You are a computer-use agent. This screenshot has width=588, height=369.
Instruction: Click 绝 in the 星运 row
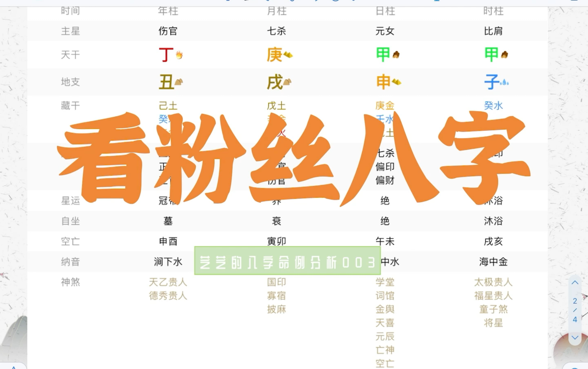[x=385, y=201]
